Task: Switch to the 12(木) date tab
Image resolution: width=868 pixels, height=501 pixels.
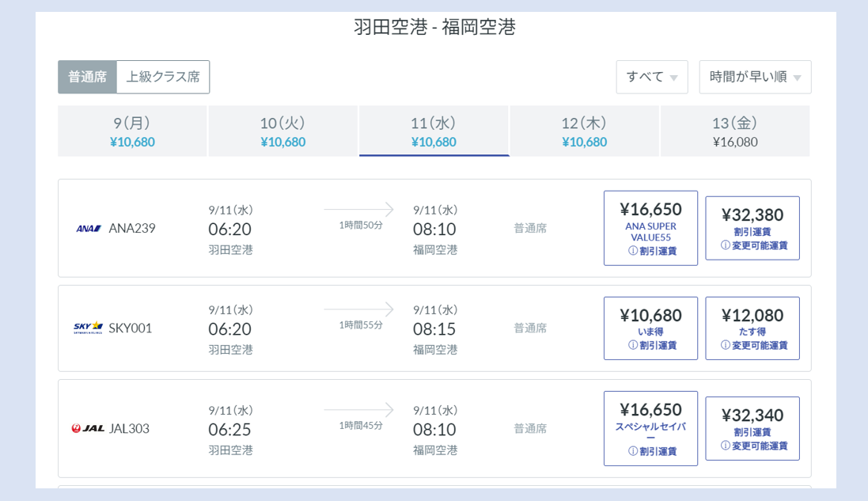Action: coord(584,131)
